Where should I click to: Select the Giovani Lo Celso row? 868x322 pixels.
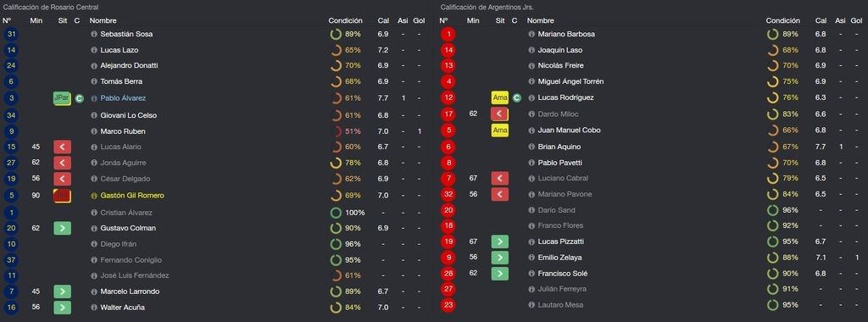tap(216, 115)
